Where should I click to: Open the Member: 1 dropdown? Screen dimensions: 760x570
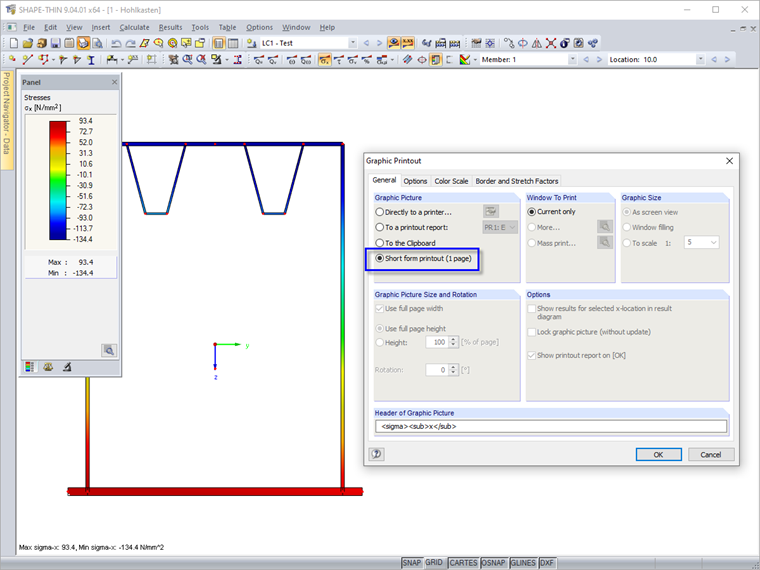[572, 60]
